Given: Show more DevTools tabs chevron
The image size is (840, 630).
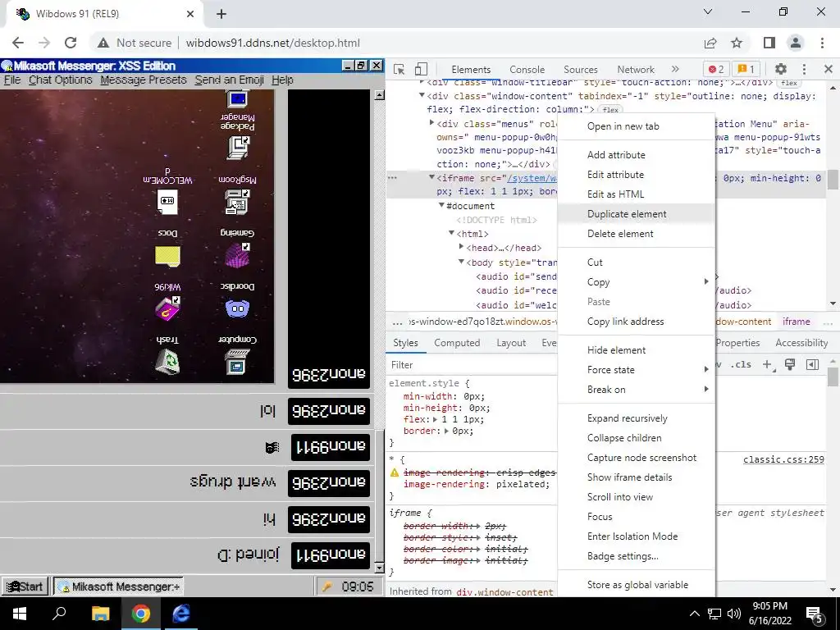Looking at the screenshot, I should click(675, 69).
